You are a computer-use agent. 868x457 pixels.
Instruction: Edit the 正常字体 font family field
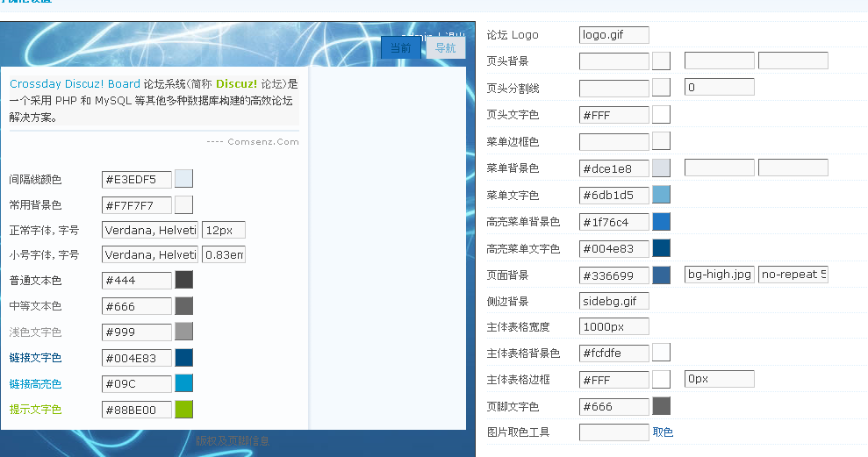[150, 230]
